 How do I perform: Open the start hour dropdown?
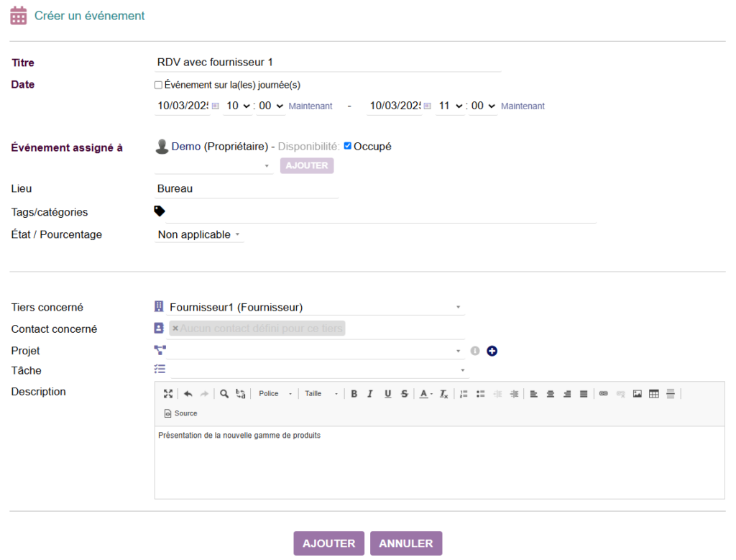237,106
